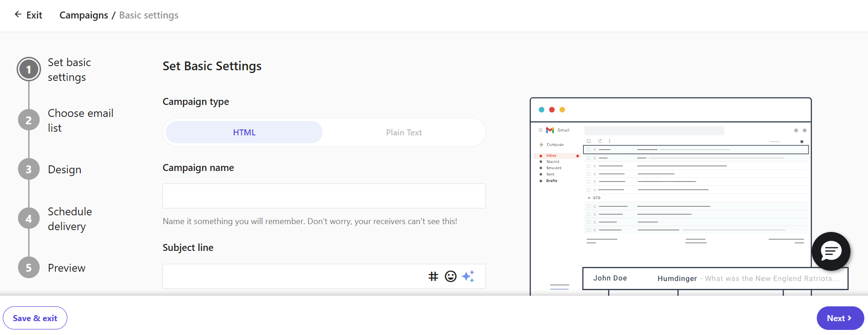Viewport: 868px width, 335px height.
Task: Click the Next button
Action: [840, 318]
